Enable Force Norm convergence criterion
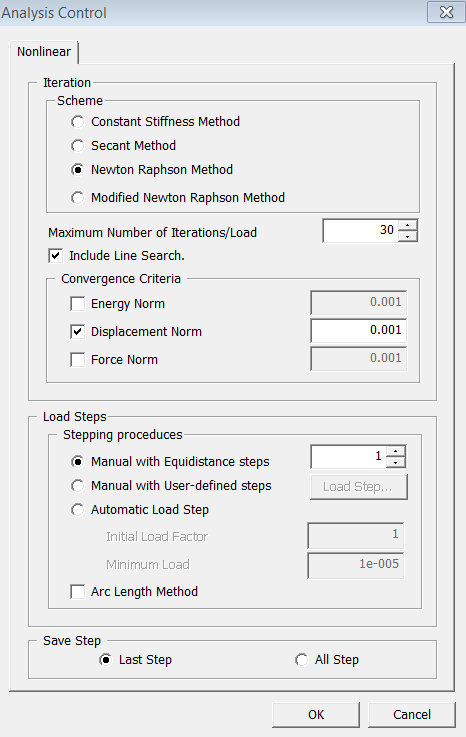Screen dimensions: 466x737 click(x=78, y=360)
